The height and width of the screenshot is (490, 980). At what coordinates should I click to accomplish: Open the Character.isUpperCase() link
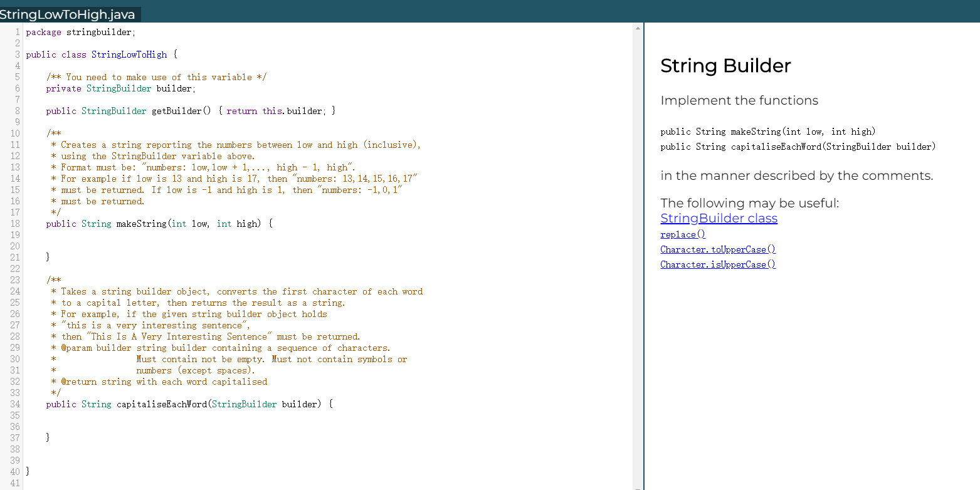[x=717, y=264]
